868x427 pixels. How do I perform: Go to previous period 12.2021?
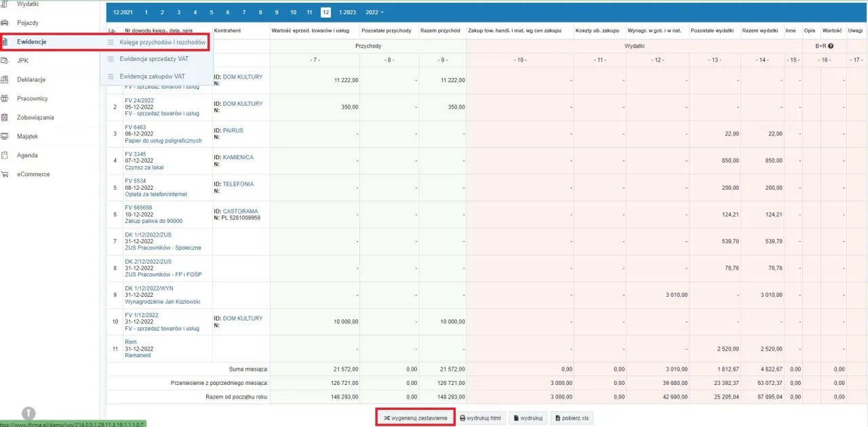click(123, 12)
